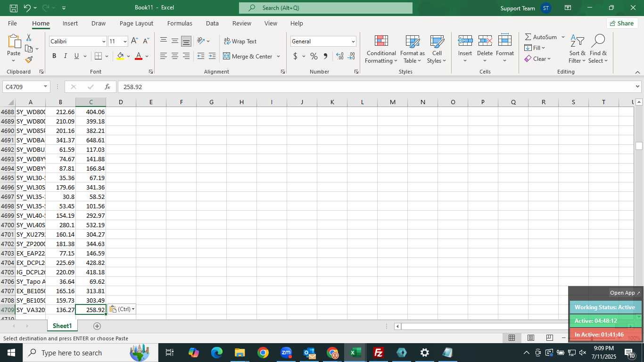644x362 pixels.
Task: Open the font size dropdown
Action: [124, 41]
